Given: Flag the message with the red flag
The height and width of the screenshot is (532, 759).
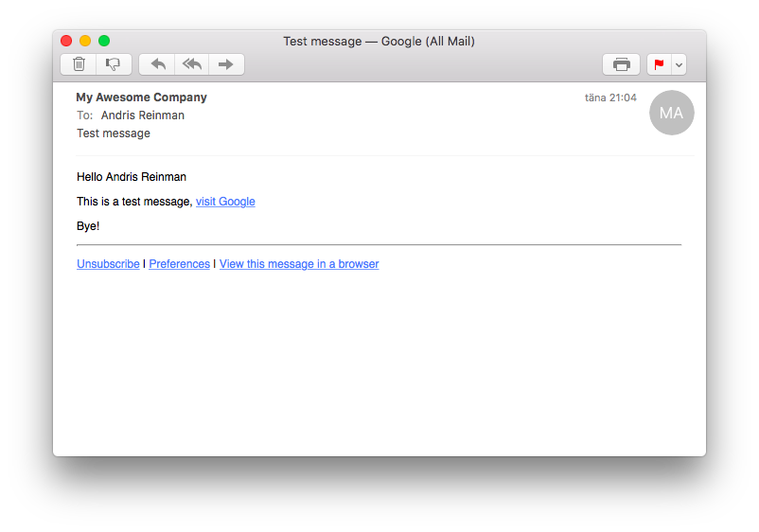Looking at the screenshot, I should [659, 64].
